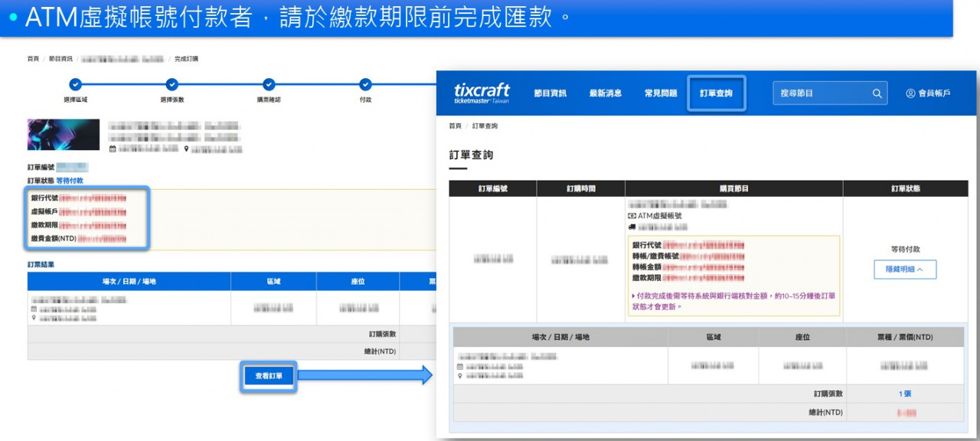Click the 會員帳戶 user icon
The height and width of the screenshot is (441, 980).
coord(910,93)
